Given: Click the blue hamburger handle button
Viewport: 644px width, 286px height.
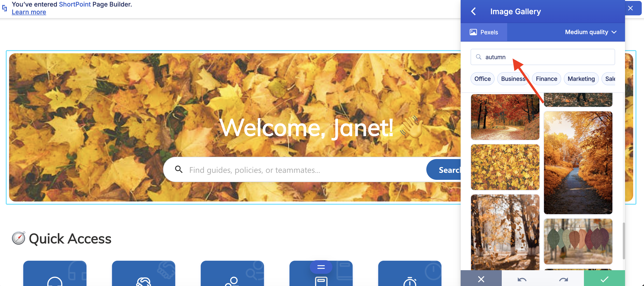Looking at the screenshot, I should pos(321,267).
